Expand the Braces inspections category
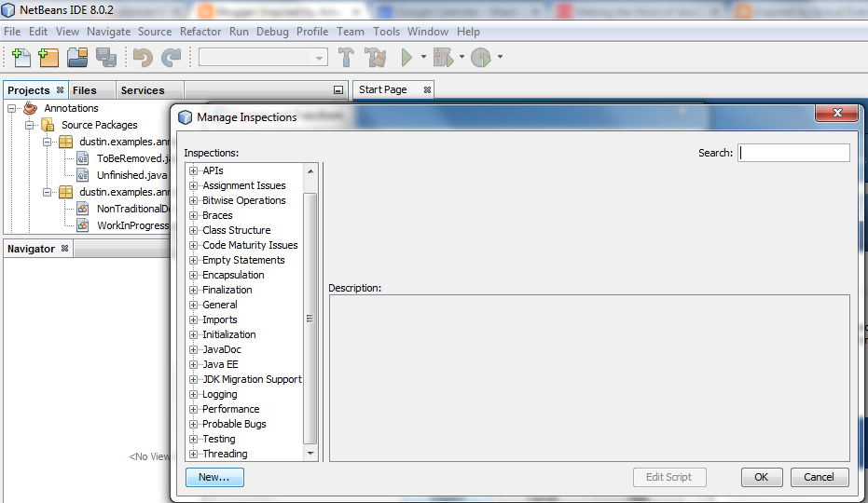The image size is (868, 503). [193, 216]
